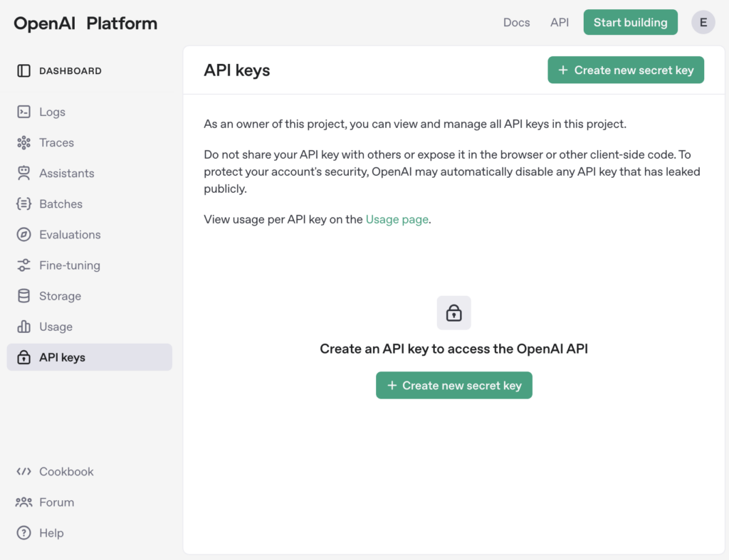Open the Logs page
The width and height of the screenshot is (729, 560).
pos(89,112)
